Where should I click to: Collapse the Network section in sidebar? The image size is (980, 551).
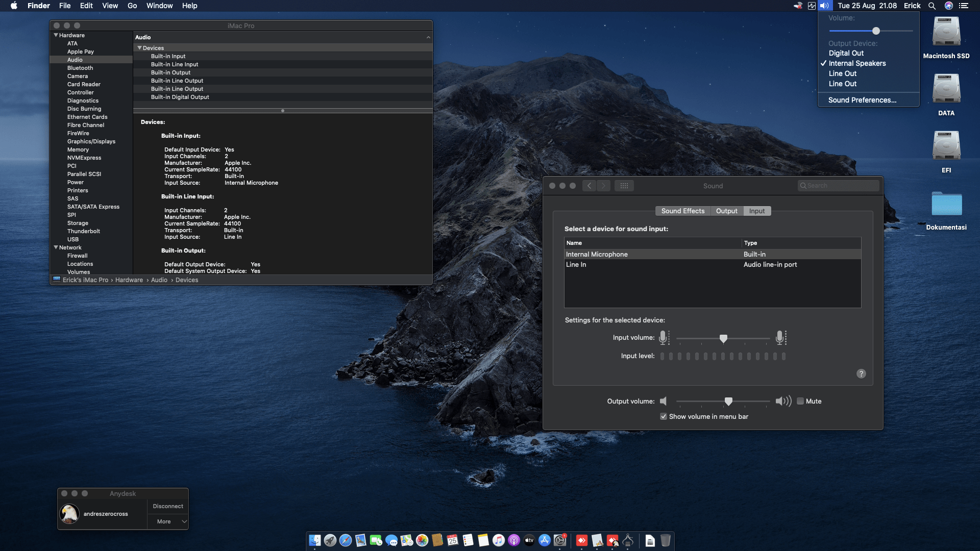tap(56, 247)
